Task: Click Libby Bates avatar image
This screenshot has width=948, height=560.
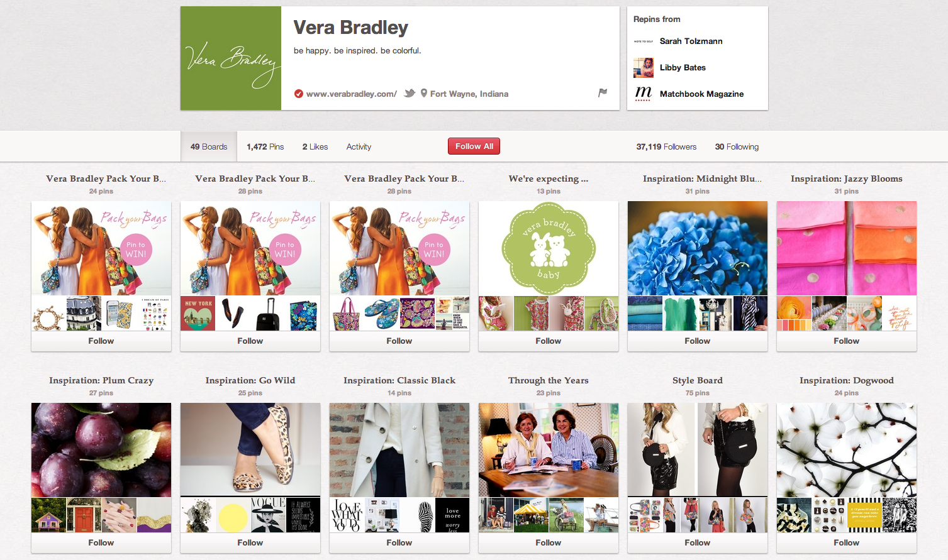Action: (644, 67)
